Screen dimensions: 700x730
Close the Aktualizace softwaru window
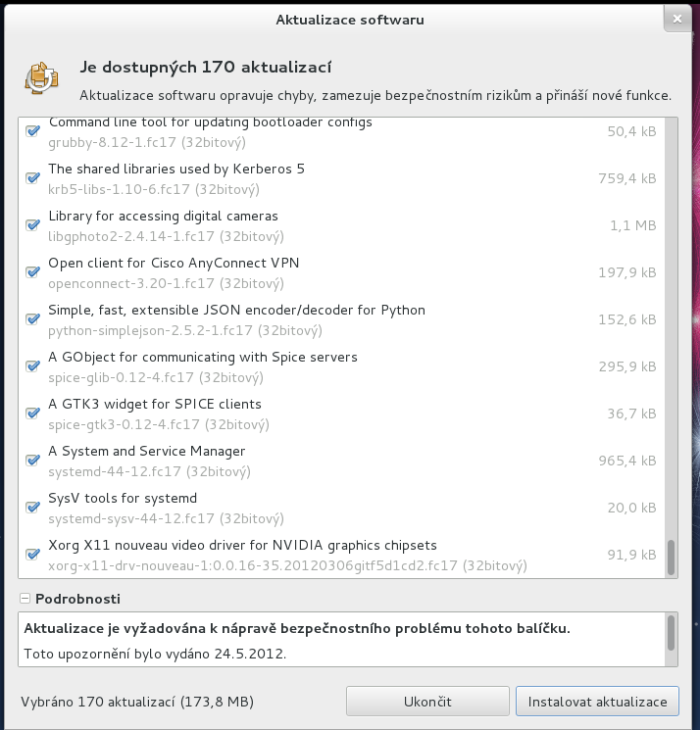click(x=677, y=19)
